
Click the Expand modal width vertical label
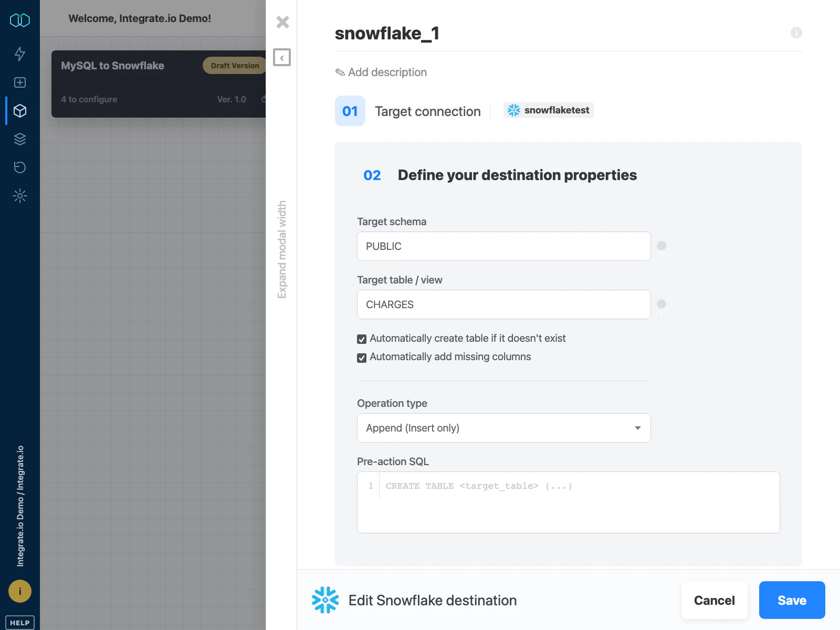point(282,249)
